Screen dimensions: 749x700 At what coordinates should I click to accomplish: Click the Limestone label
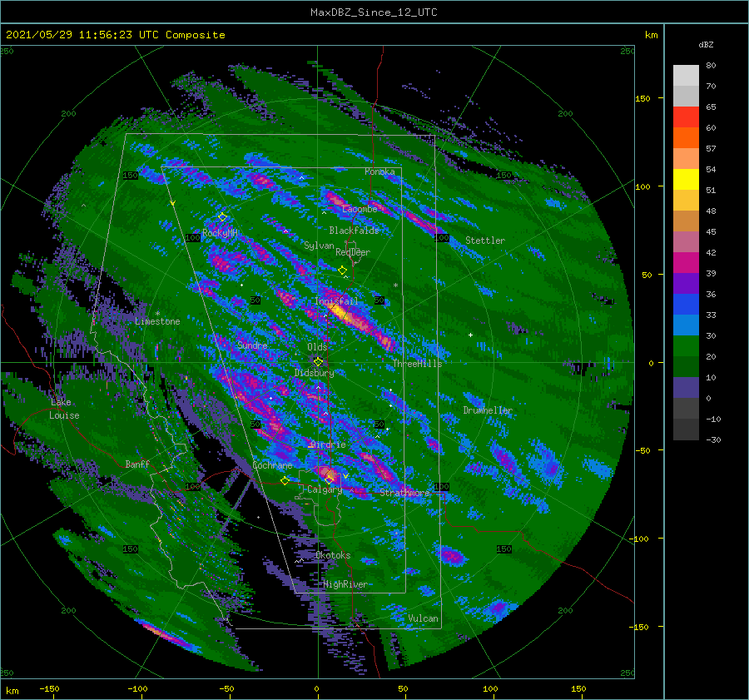pos(157,321)
